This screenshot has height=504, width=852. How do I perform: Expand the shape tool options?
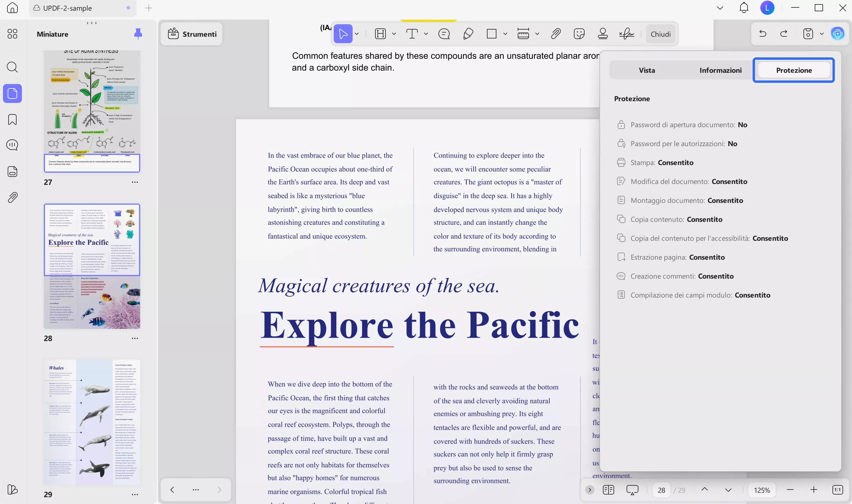click(505, 34)
